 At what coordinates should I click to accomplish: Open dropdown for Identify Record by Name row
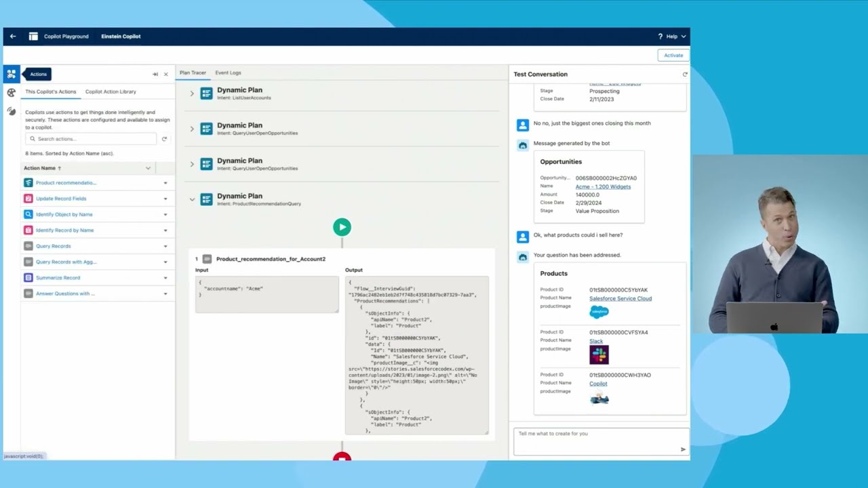click(x=165, y=230)
